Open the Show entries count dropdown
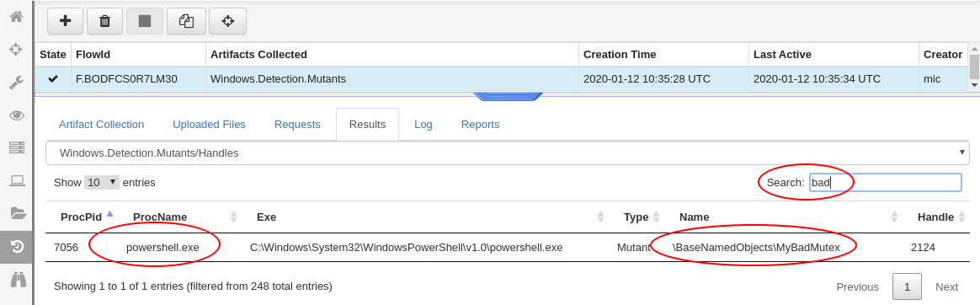The width and height of the screenshot is (980, 305). (102, 183)
